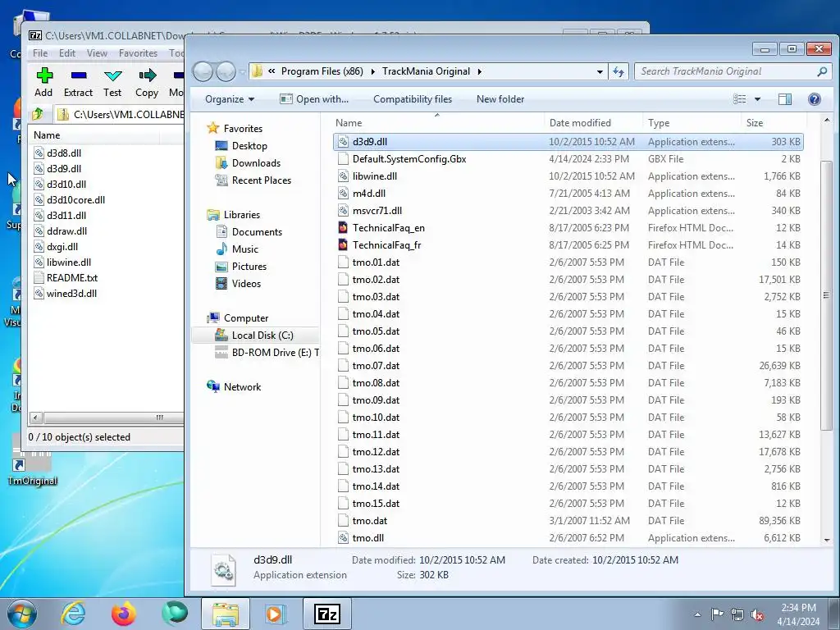Click the search magnifier icon

point(822,71)
